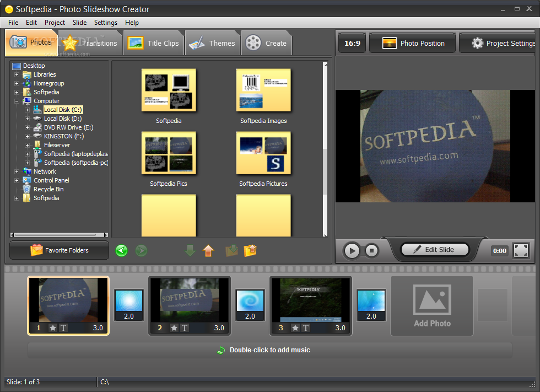Select the transition after slide 3
540x392 pixels.
coord(371,305)
